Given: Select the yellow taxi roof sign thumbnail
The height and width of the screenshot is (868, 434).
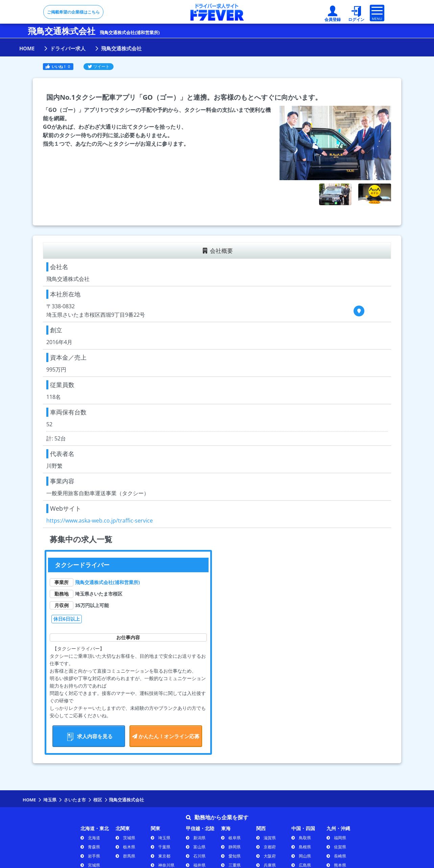Looking at the screenshot, I should pyautogui.click(x=375, y=194).
